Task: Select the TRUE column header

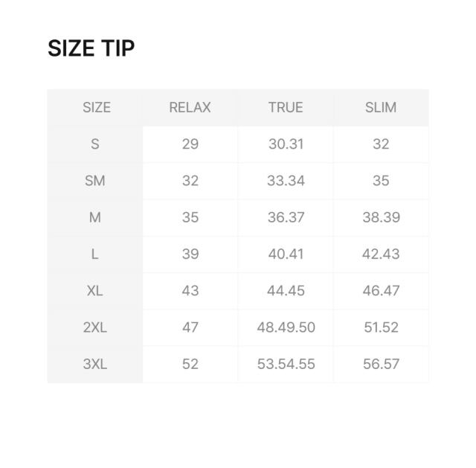Action: coord(286,107)
